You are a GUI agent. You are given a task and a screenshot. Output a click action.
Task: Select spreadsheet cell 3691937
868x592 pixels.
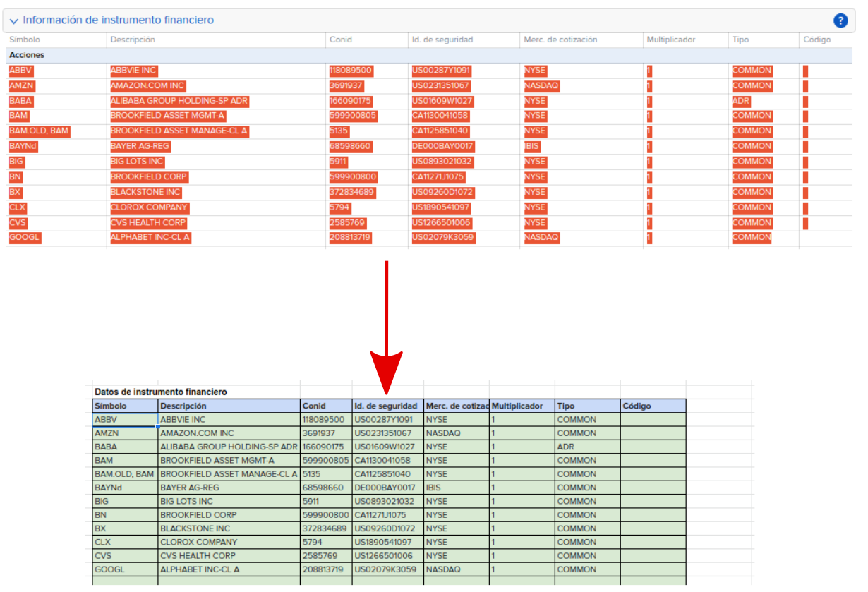point(326,433)
